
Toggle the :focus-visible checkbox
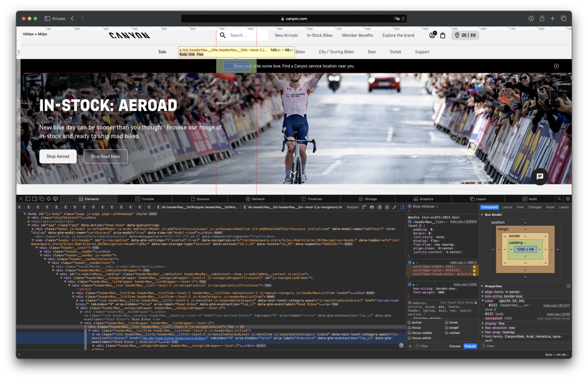click(x=409, y=333)
